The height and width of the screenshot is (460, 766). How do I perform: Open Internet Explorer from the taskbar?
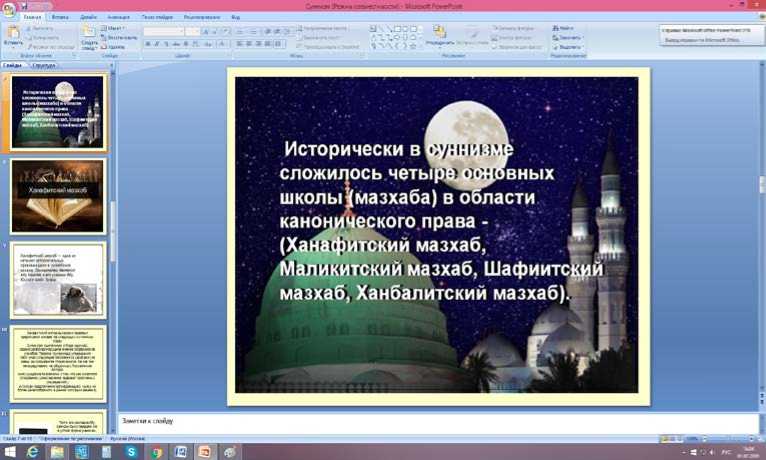click(x=33, y=452)
